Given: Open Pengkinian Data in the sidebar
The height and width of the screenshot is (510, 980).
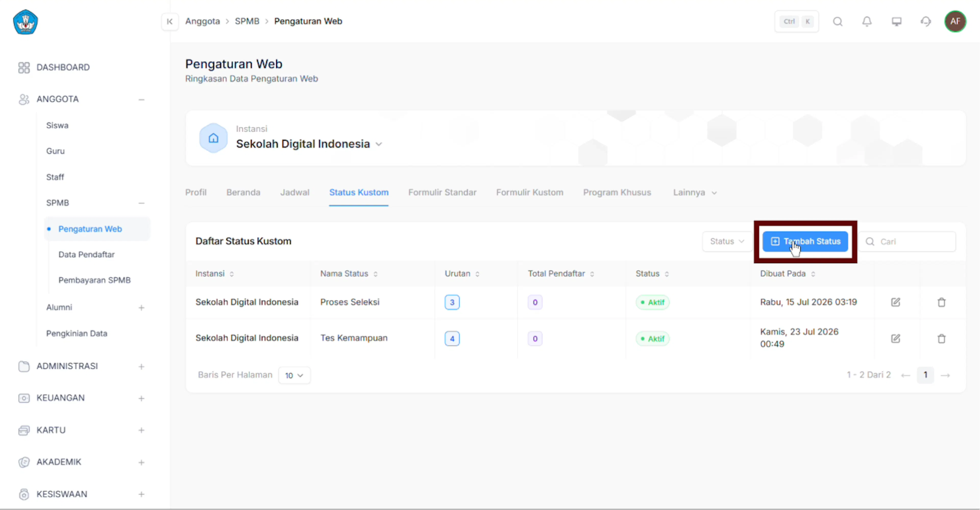Looking at the screenshot, I should click(77, 333).
